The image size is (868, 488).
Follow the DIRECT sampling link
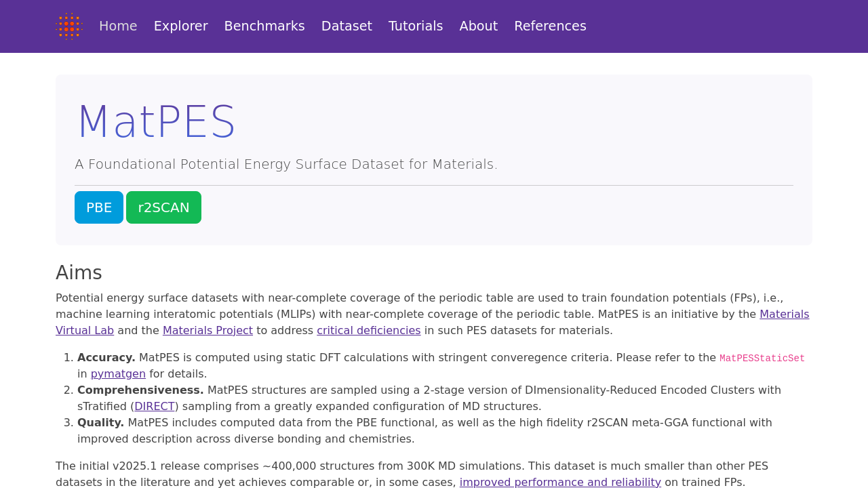click(155, 407)
